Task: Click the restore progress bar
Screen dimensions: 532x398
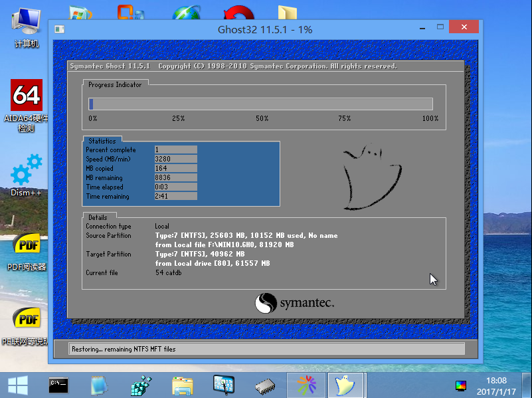Action: (260, 104)
